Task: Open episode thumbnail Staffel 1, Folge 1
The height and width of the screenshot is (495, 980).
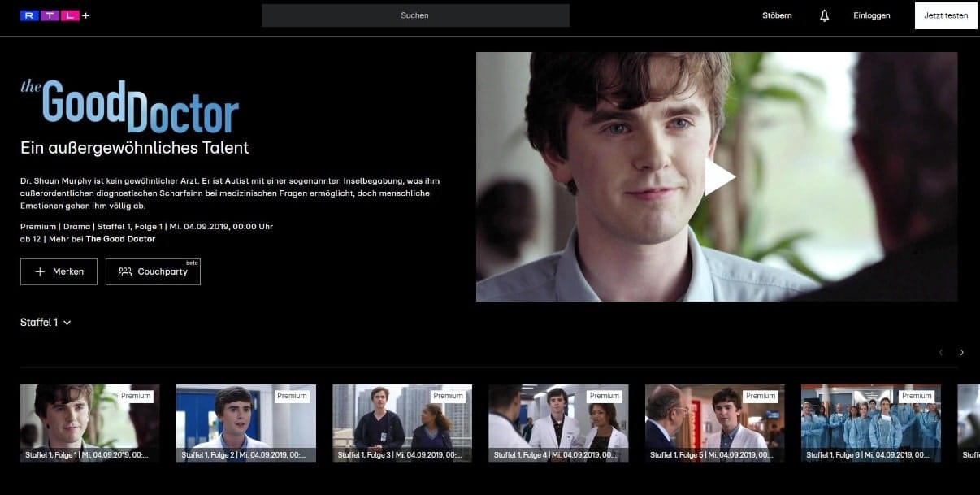Action: click(89, 423)
